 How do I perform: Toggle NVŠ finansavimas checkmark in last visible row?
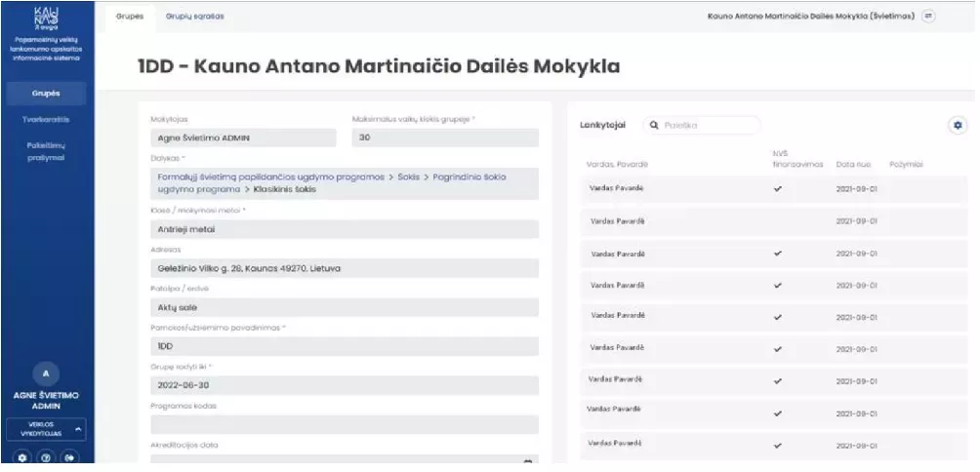tap(778, 445)
